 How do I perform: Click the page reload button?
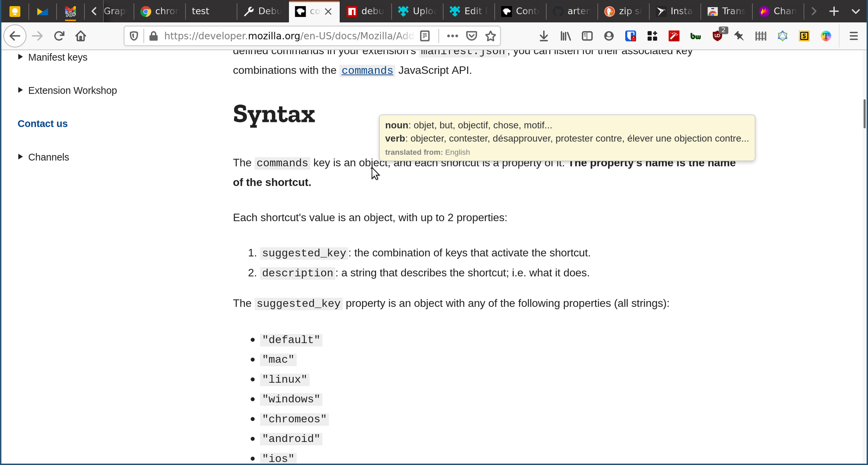(59, 36)
